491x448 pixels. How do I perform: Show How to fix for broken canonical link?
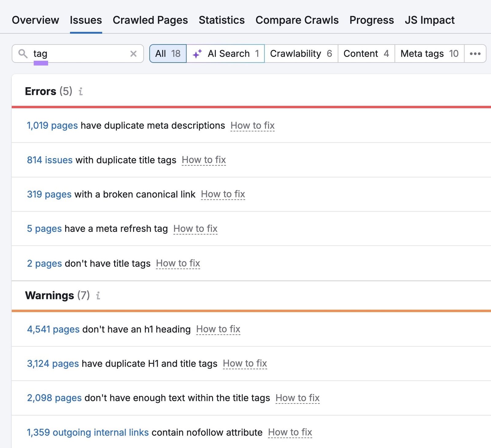click(223, 194)
